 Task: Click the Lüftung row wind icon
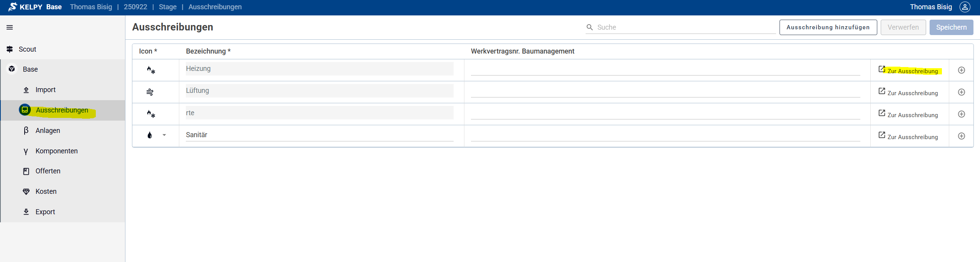click(150, 92)
